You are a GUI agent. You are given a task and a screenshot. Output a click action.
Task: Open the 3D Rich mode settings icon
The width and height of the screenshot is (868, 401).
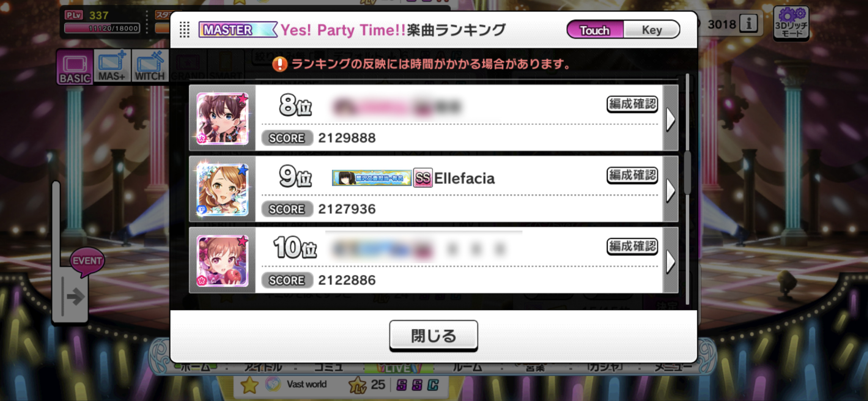tap(791, 23)
